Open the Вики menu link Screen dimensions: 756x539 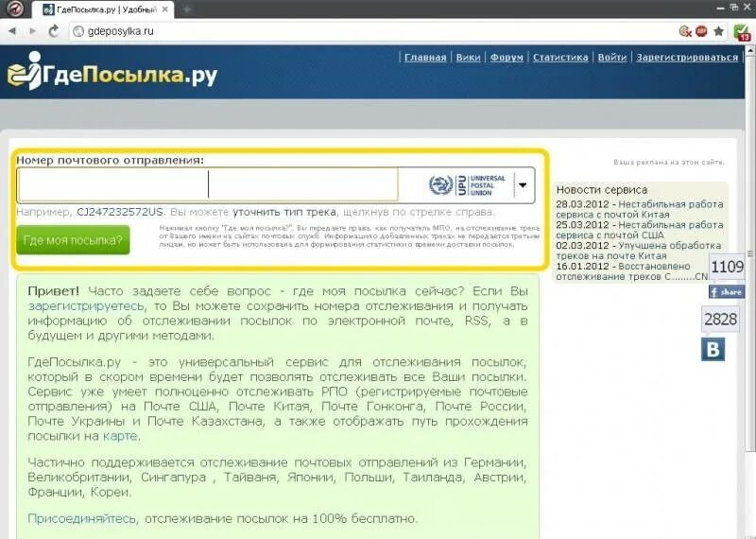pos(468,58)
